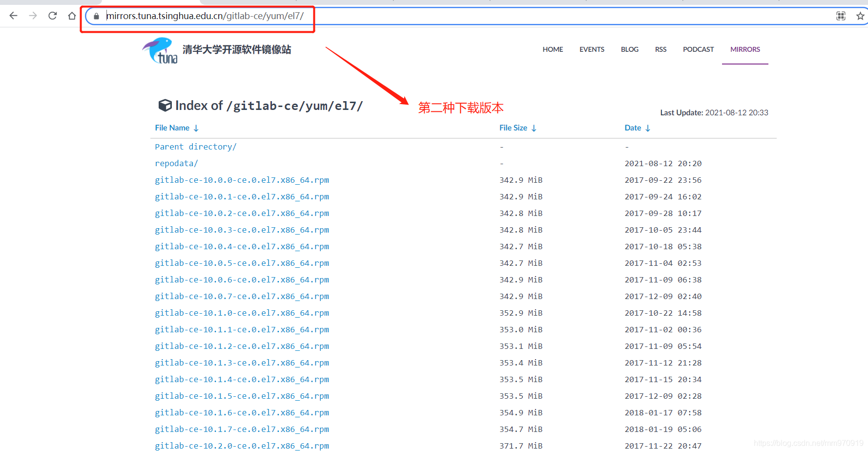
Task: Download gitlab-ce-10.0.2-ce.0.el7.x86_64.rpm
Action: [242, 213]
